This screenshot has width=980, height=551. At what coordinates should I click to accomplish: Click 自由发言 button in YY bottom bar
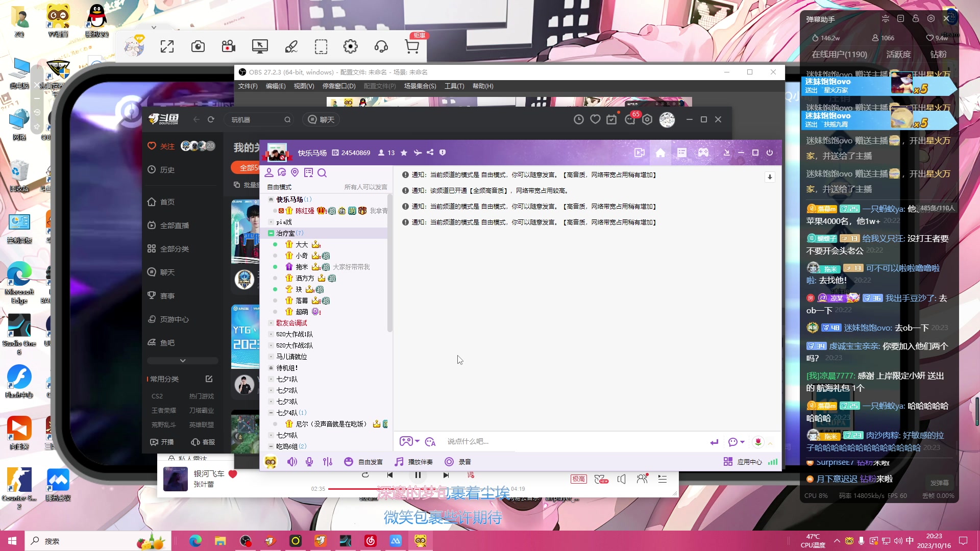click(363, 462)
